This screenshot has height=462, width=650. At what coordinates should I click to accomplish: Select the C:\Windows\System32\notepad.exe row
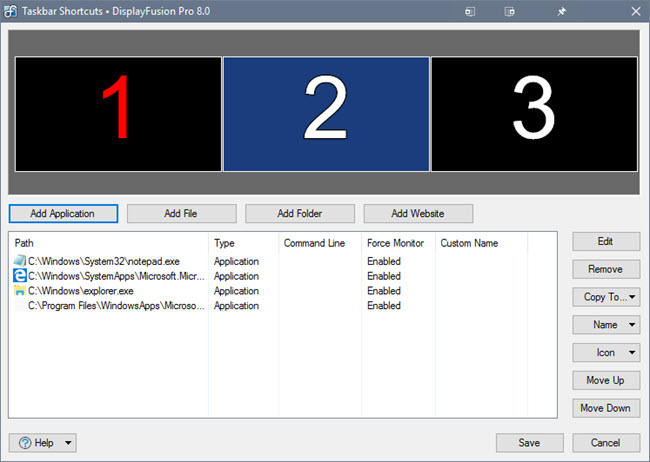[x=283, y=261]
